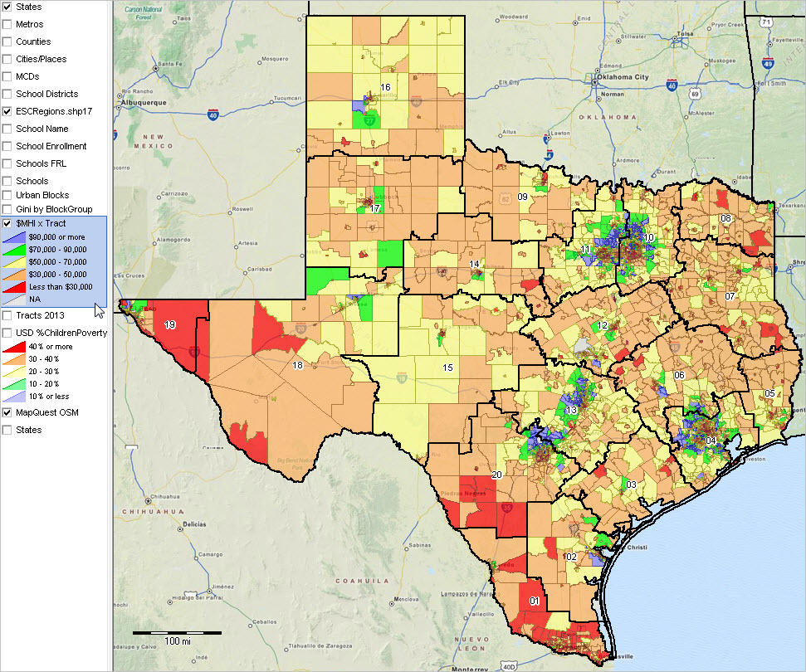This screenshot has height=672, width=806.
Task: Click the 100 mi scale bar
Action: coord(177,635)
